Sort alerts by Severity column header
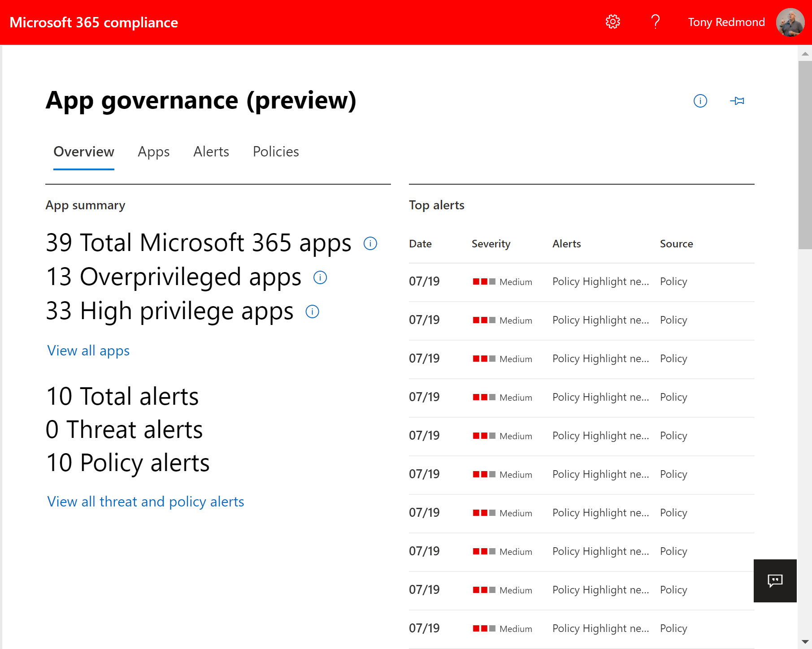The width and height of the screenshot is (812, 649). pyautogui.click(x=491, y=244)
